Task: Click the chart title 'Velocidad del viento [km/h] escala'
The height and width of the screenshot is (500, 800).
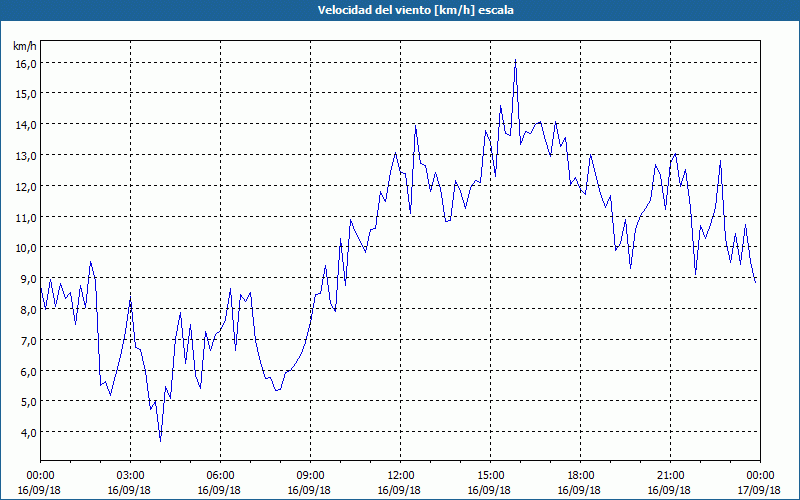Action: point(415,10)
